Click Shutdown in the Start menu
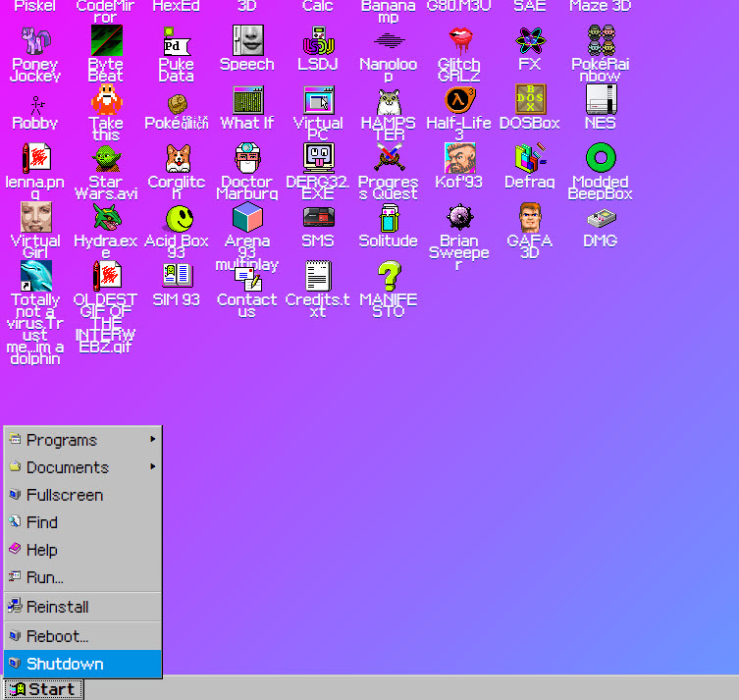 point(65,664)
